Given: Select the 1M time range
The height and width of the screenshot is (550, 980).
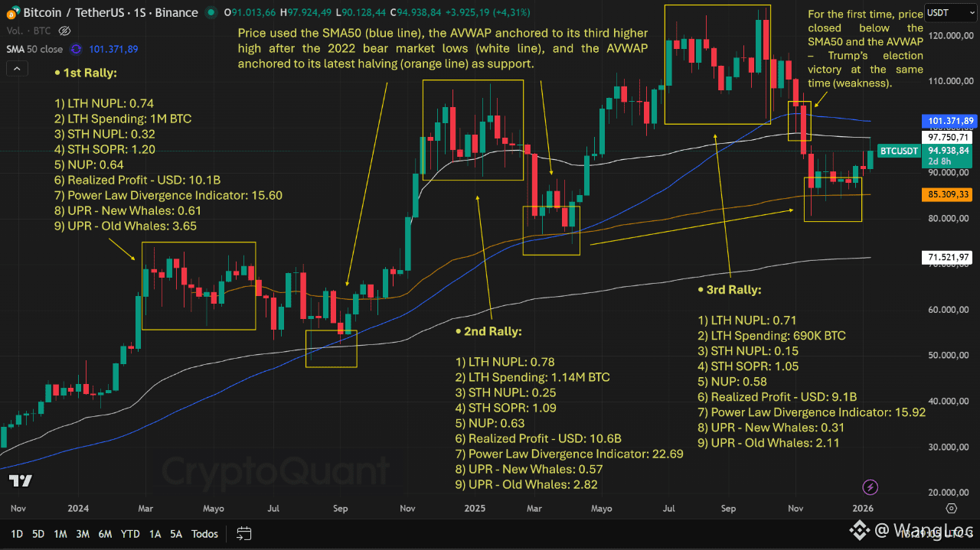Looking at the screenshot, I should click(x=60, y=534).
